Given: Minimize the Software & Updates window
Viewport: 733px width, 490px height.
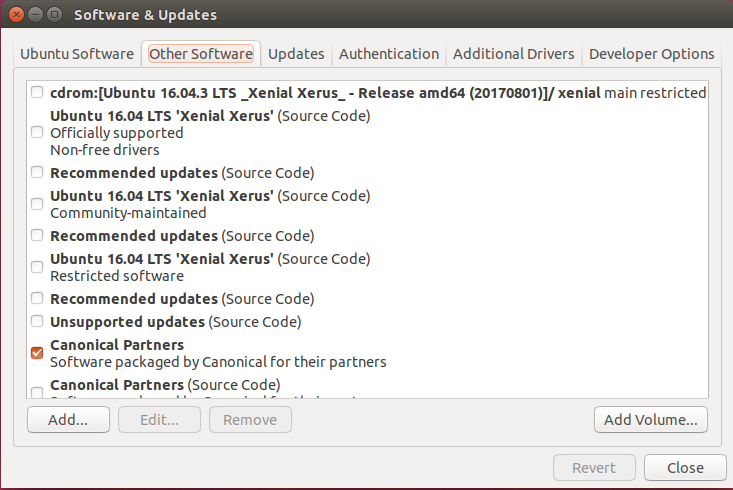Looking at the screenshot, I should 36,14.
